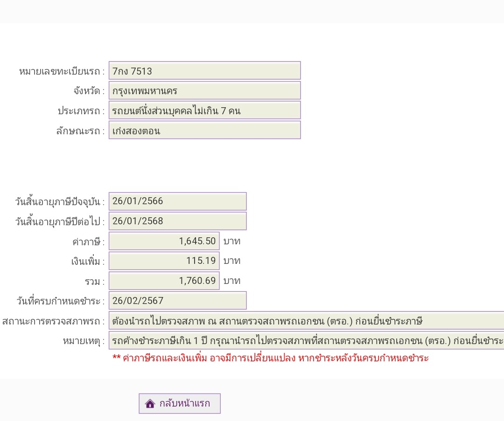
Task: Click the vehicle body field เก๋งสองตอน
Action: (x=205, y=130)
